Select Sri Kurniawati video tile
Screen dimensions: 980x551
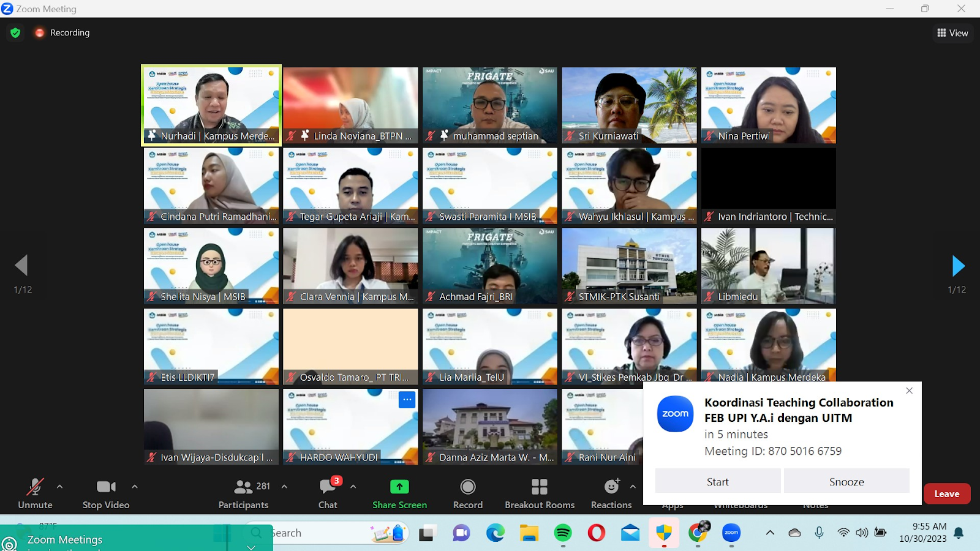point(629,105)
